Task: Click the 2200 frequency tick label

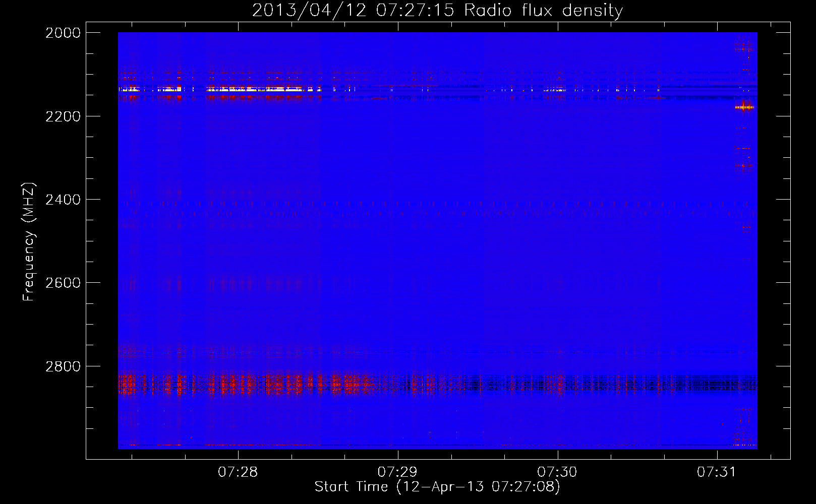Action: click(63, 116)
